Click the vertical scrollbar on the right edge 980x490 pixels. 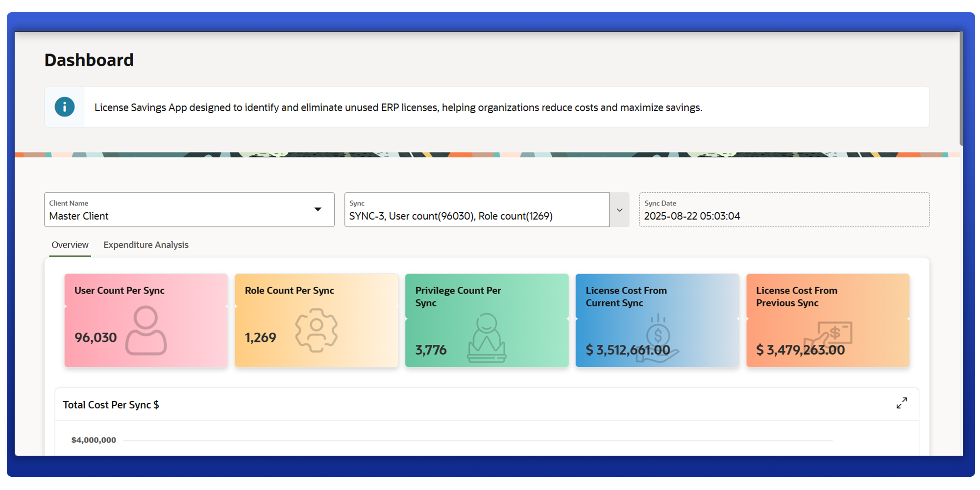961,88
